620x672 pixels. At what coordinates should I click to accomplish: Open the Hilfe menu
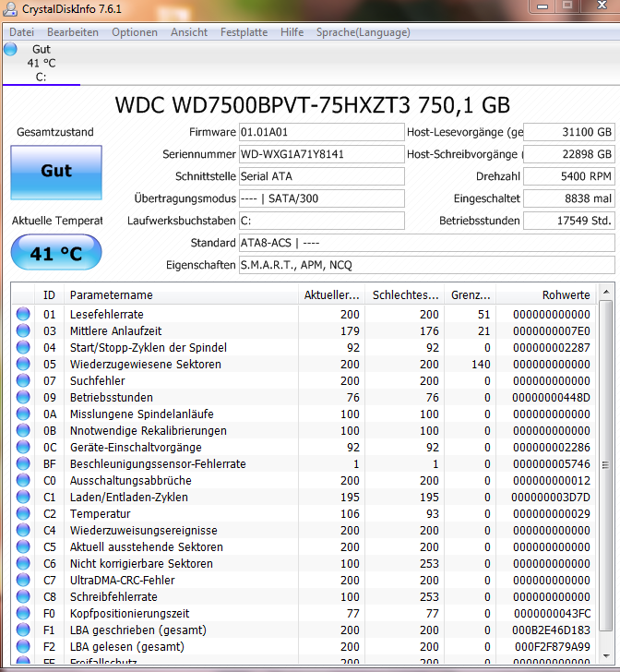[292, 32]
